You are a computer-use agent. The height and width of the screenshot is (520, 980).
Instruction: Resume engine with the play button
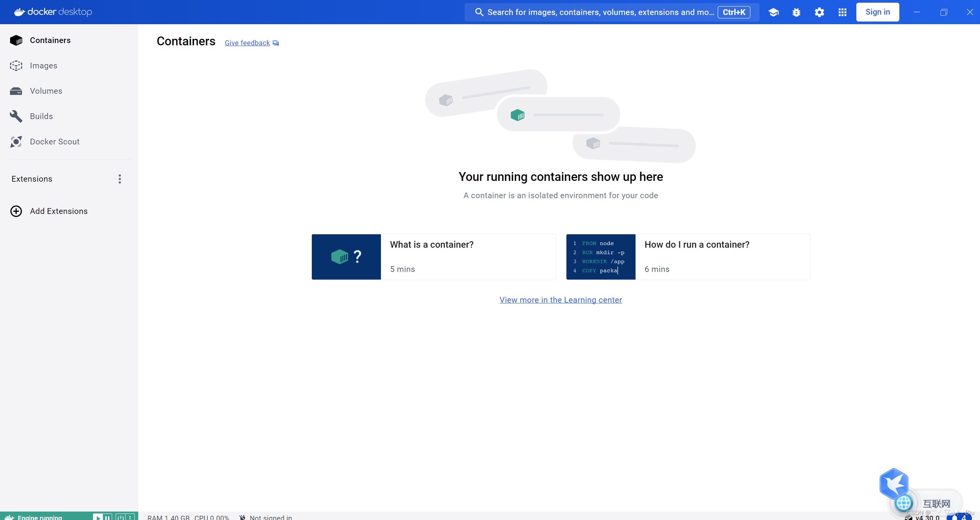click(x=98, y=517)
